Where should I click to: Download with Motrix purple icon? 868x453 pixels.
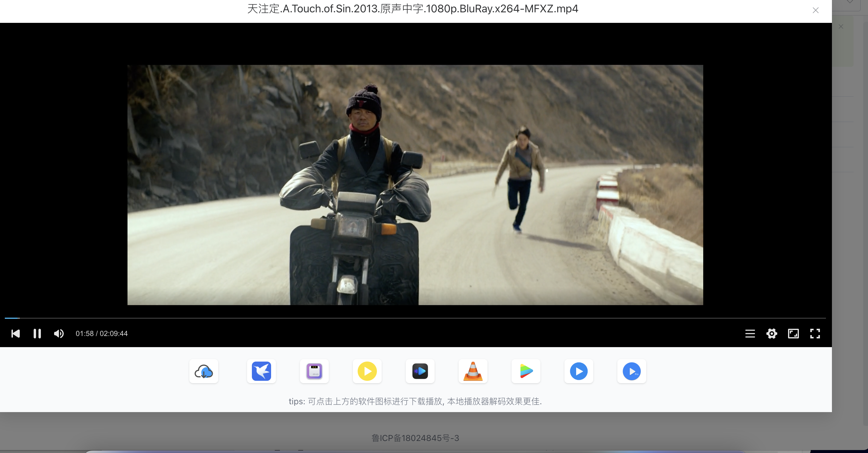(x=314, y=371)
